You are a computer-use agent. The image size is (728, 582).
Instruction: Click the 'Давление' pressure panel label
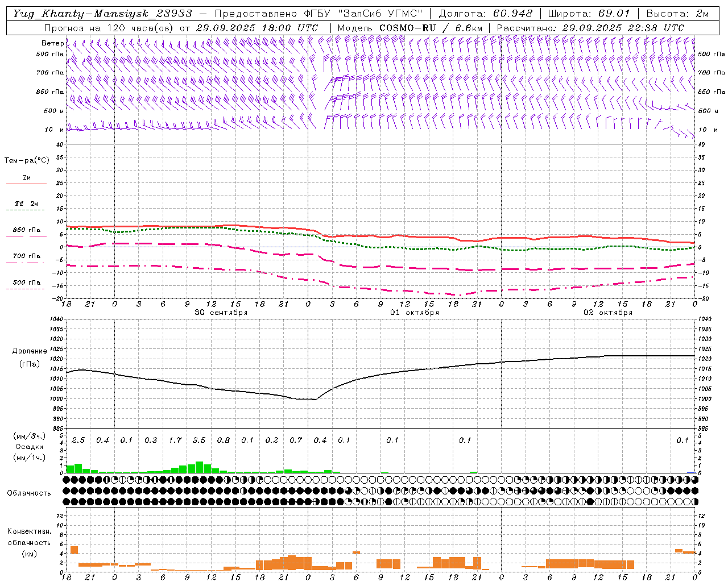coord(30,351)
